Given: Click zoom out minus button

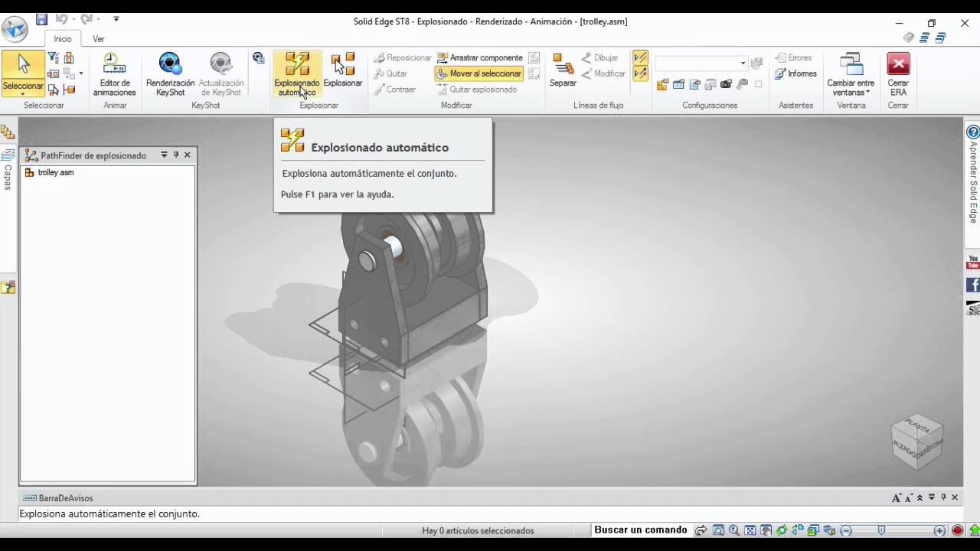Looking at the screenshot, I should point(846,530).
